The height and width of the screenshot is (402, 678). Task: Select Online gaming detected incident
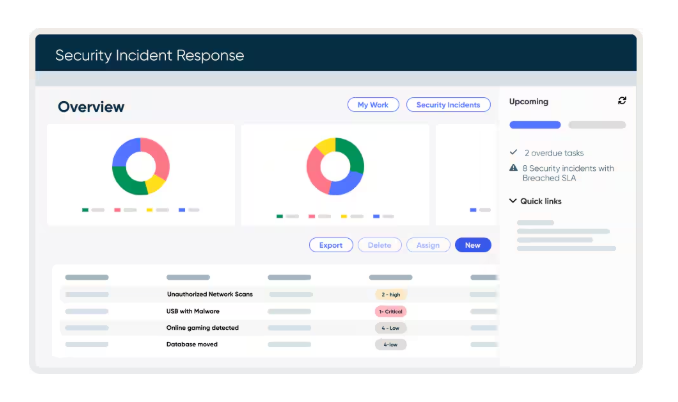[203, 328]
